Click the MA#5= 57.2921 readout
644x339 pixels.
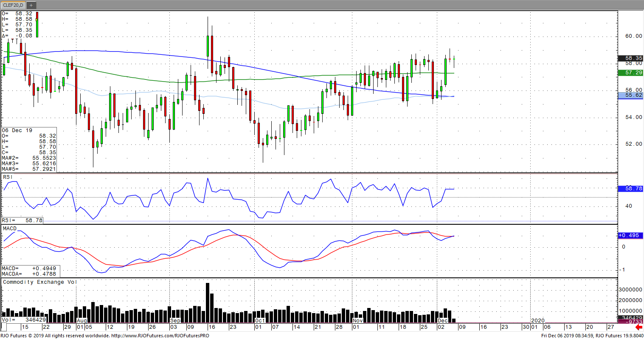pyautogui.click(x=29, y=169)
